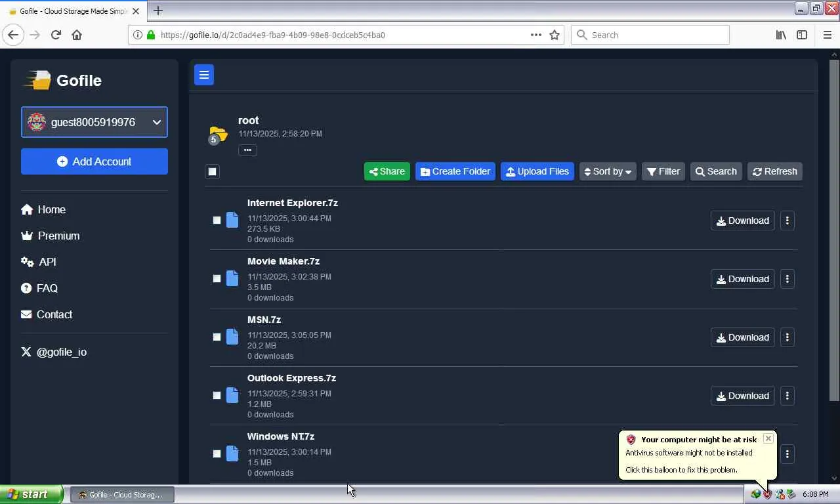Click the scrollbar down arrow

[835, 478]
